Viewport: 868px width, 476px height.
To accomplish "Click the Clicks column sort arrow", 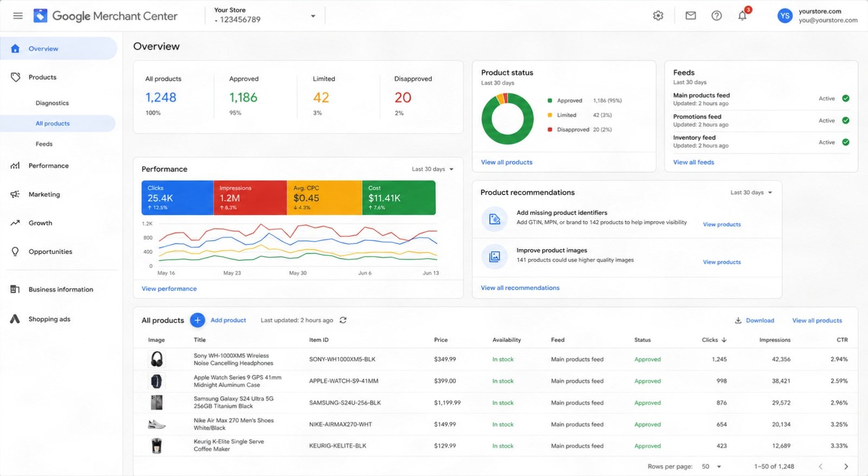I will click(724, 340).
